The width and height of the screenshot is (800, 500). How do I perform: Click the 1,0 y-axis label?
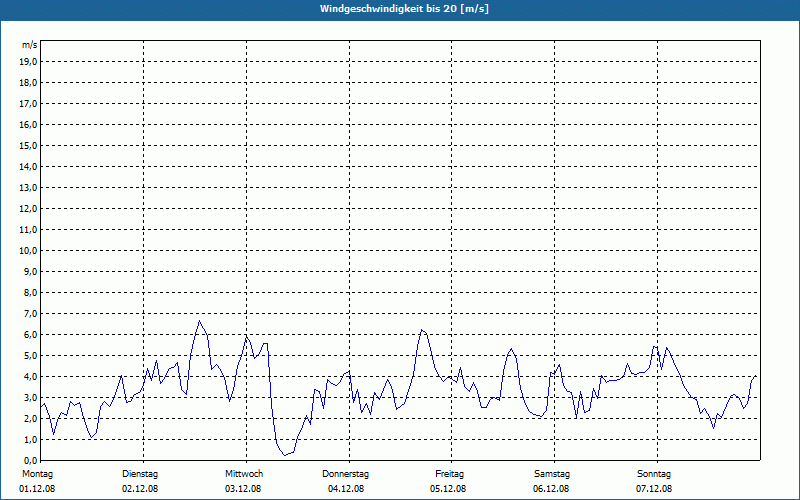click(30, 440)
